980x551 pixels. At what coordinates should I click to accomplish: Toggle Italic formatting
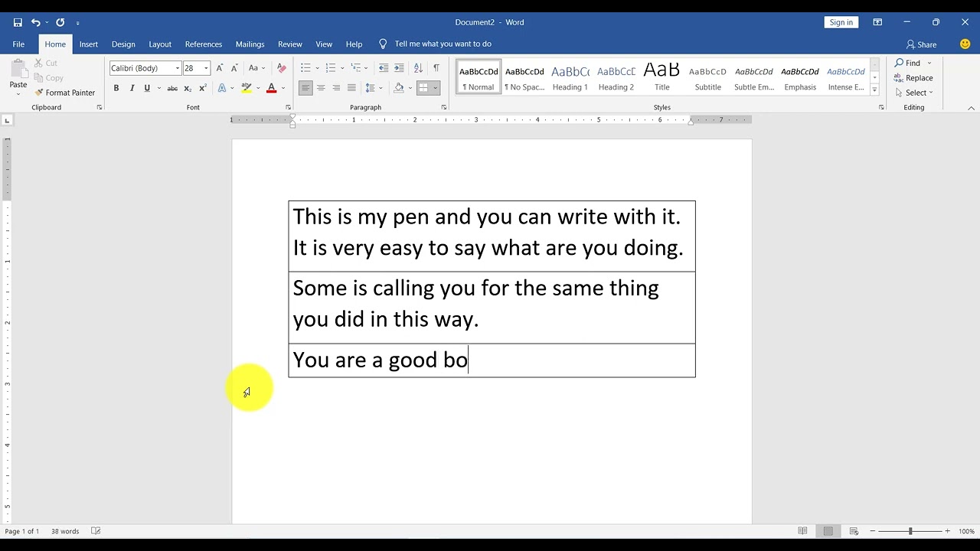(x=132, y=88)
